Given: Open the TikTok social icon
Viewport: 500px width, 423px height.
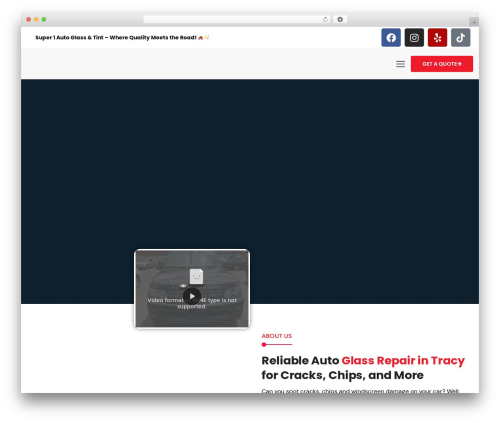Looking at the screenshot, I should [x=461, y=38].
